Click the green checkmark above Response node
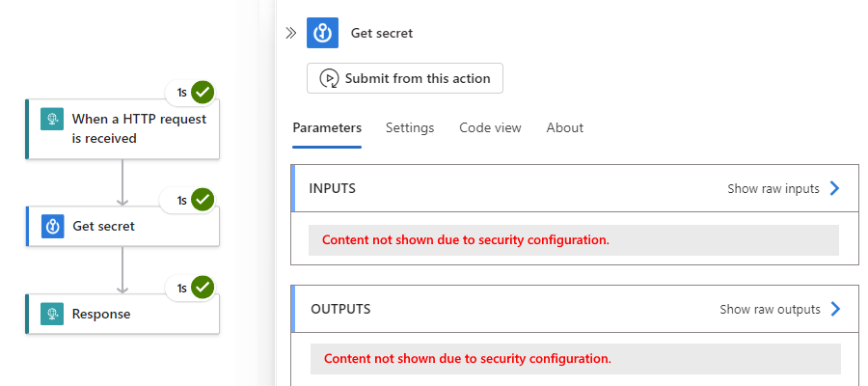Viewport: 868px width, 386px height. (x=203, y=287)
